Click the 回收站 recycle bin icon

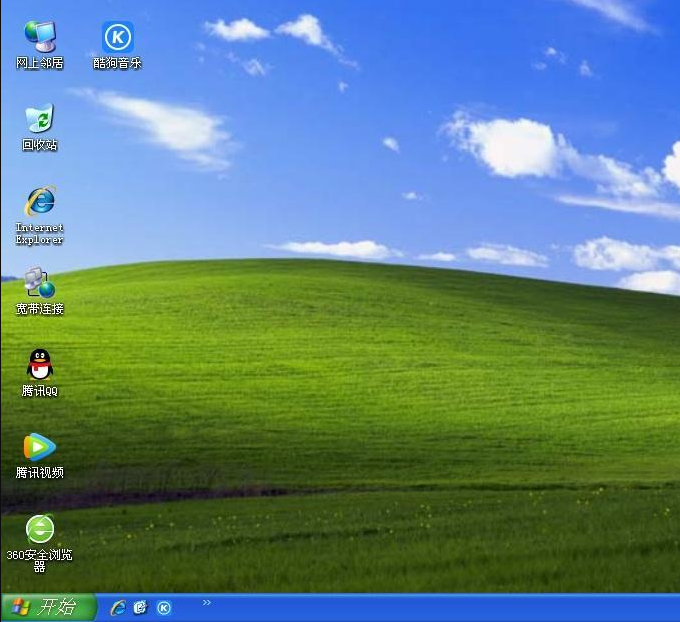point(40,118)
